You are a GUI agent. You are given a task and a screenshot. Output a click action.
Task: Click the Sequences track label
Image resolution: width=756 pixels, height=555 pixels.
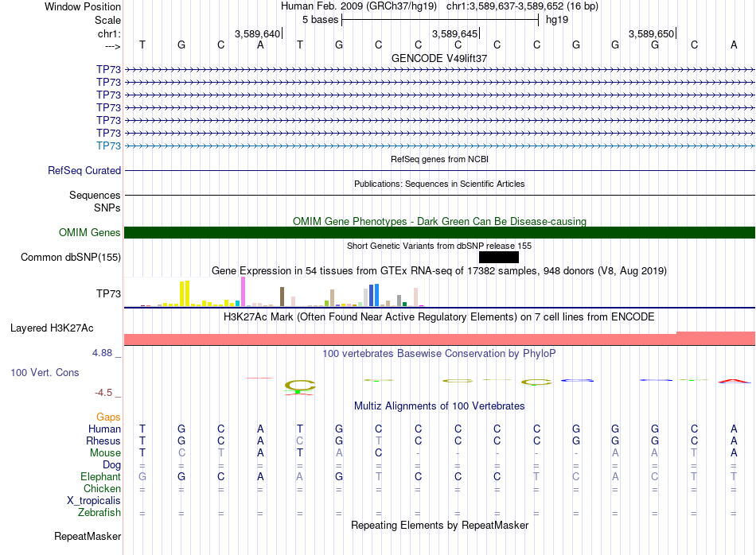click(95, 195)
